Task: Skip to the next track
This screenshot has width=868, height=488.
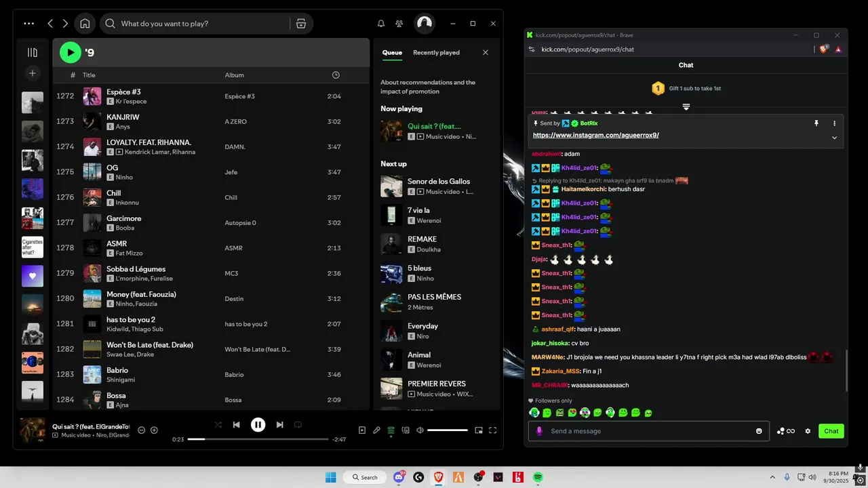Action: click(279, 425)
